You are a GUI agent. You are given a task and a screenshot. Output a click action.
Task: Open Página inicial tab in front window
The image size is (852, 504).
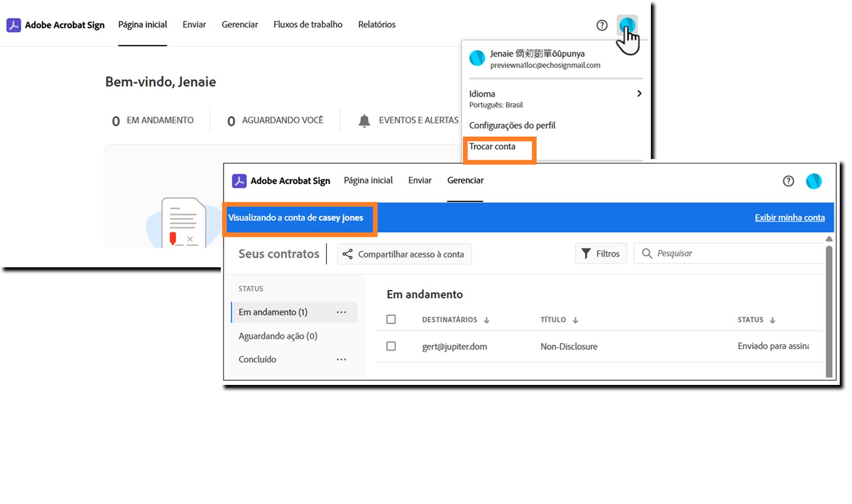pyautogui.click(x=368, y=180)
